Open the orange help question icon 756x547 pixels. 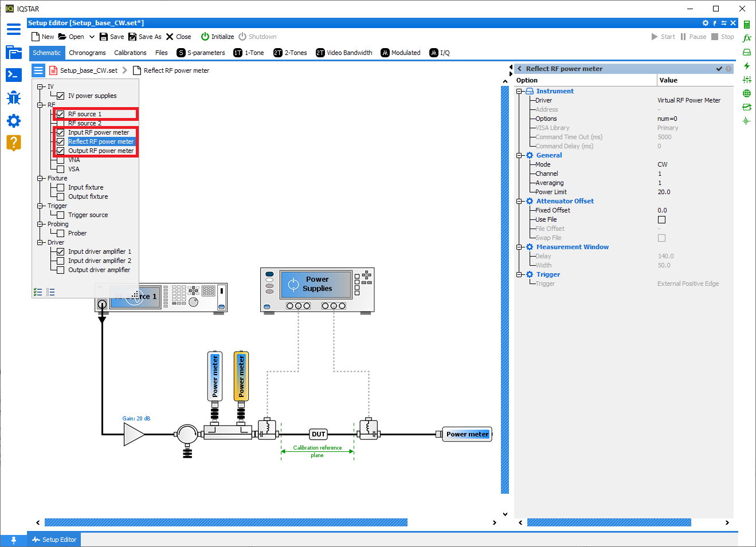(14, 143)
